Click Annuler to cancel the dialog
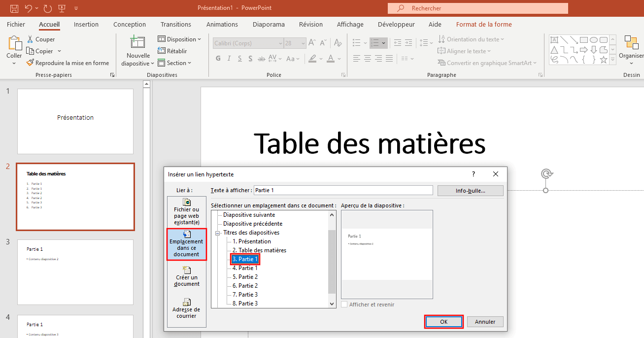The image size is (644, 338). coord(485,322)
